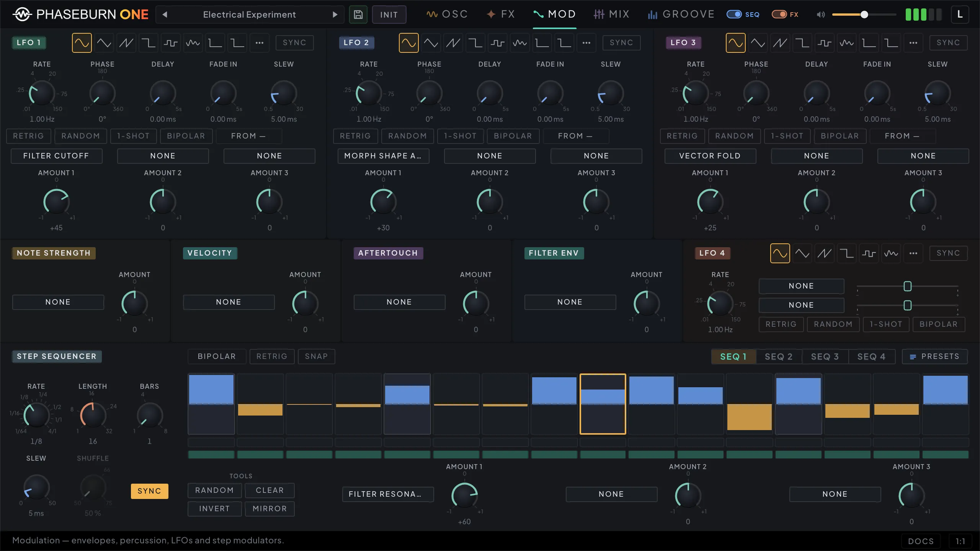Select triangle waveform for LFO 4
This screenshot has height=551, width=980.
tap(802, 253)
